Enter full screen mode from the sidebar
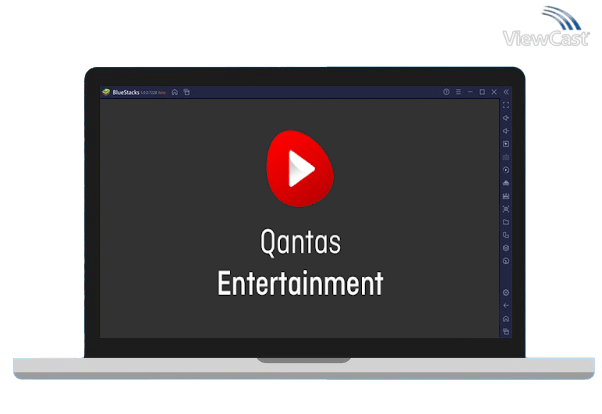 (506, 105)
